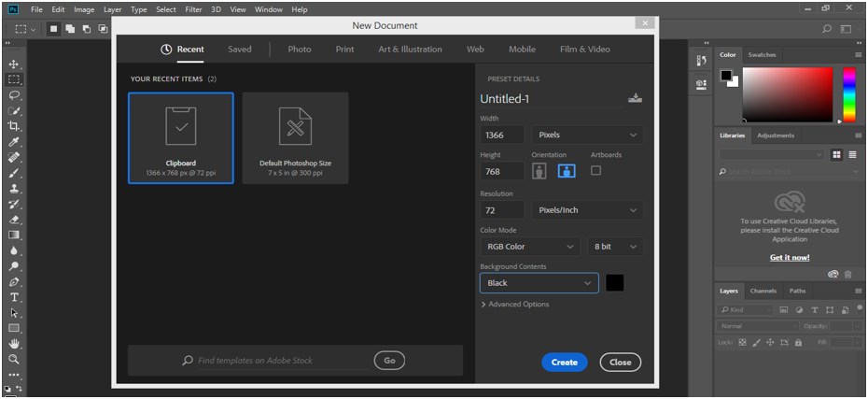Click the Create button

click(564, 363)
